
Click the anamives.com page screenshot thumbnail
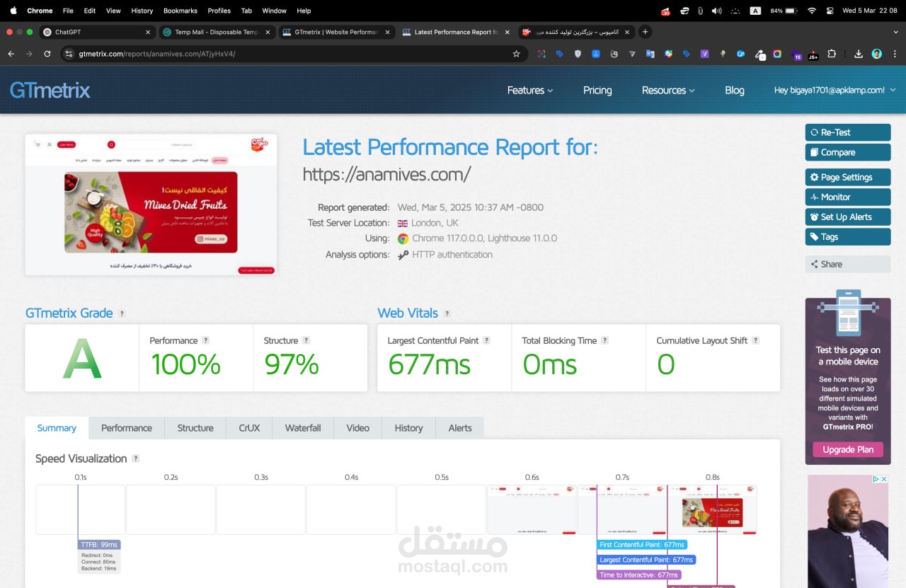[151, 204]
